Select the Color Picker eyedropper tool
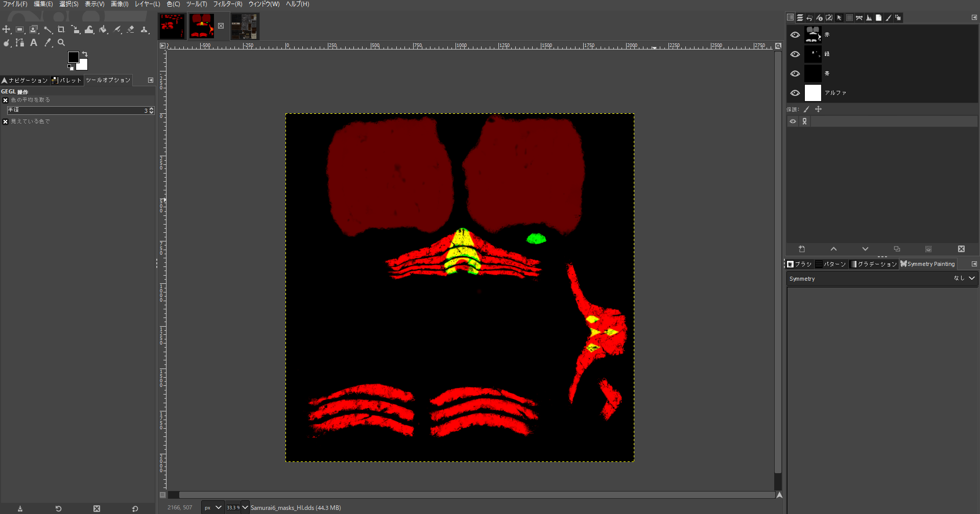Screen dimensions: 980x514 [48, 43]
